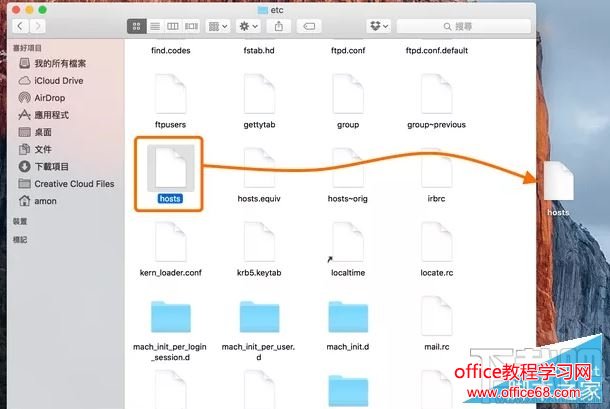Open the item arrangement dropdown
610x409 pixels.
[218, 26]
